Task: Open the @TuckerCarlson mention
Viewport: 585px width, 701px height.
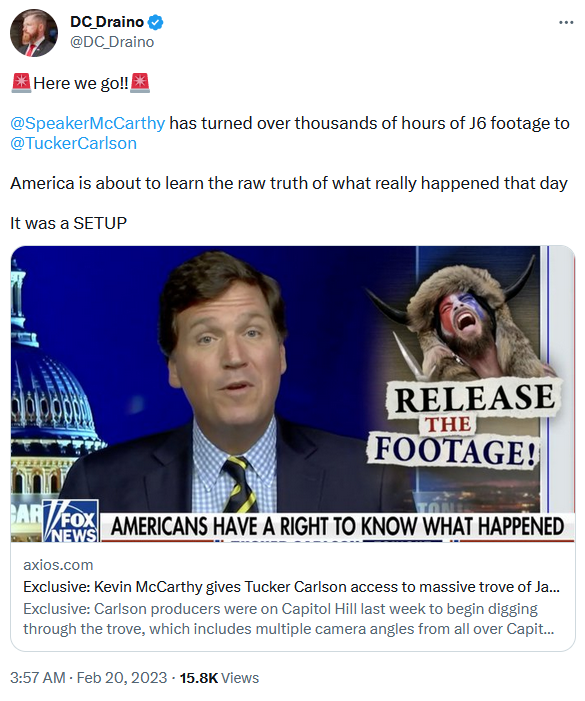Action: click(x=73, y=144)
